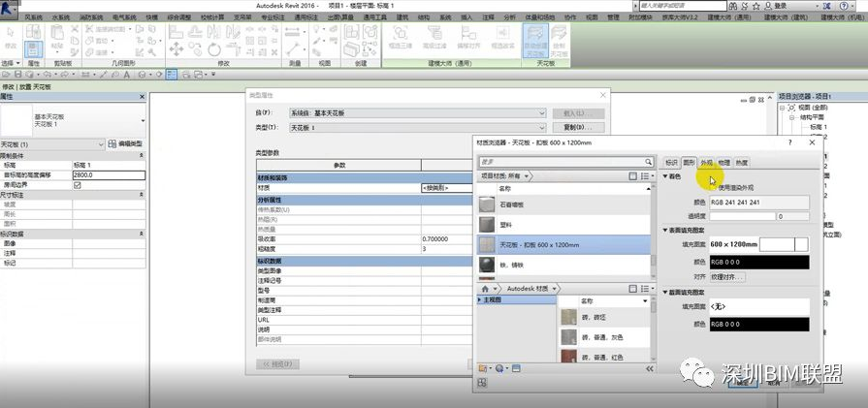Open the 水系统 ribbon tab
The height and width of the screenshot is (408, 868).
61,17
